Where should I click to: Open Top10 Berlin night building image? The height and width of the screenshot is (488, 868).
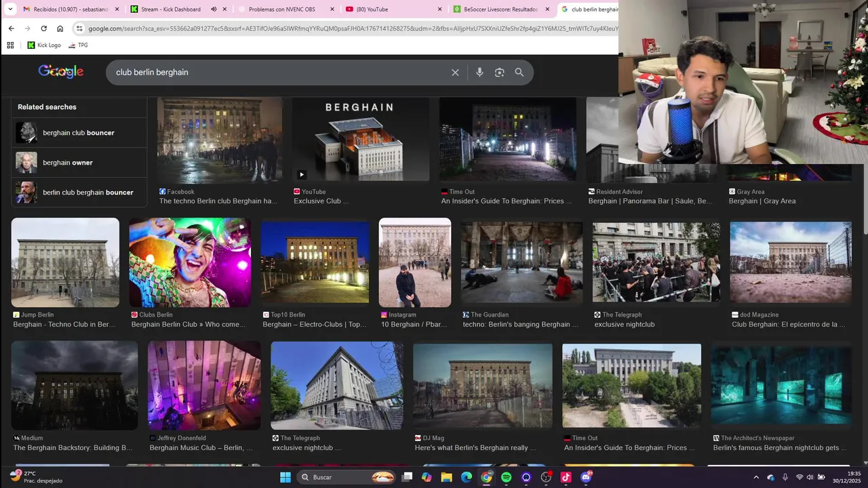tap(315, 262)
